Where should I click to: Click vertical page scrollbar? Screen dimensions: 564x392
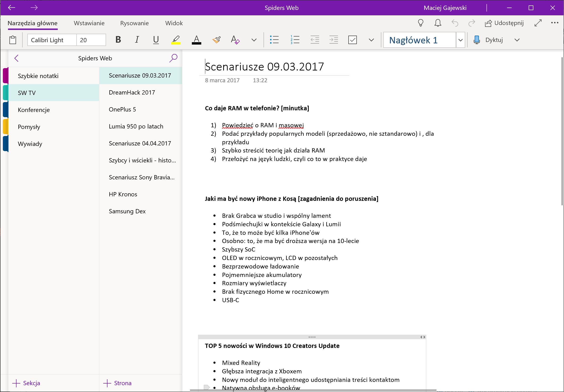pyautogui.click(x=562, y=131)
